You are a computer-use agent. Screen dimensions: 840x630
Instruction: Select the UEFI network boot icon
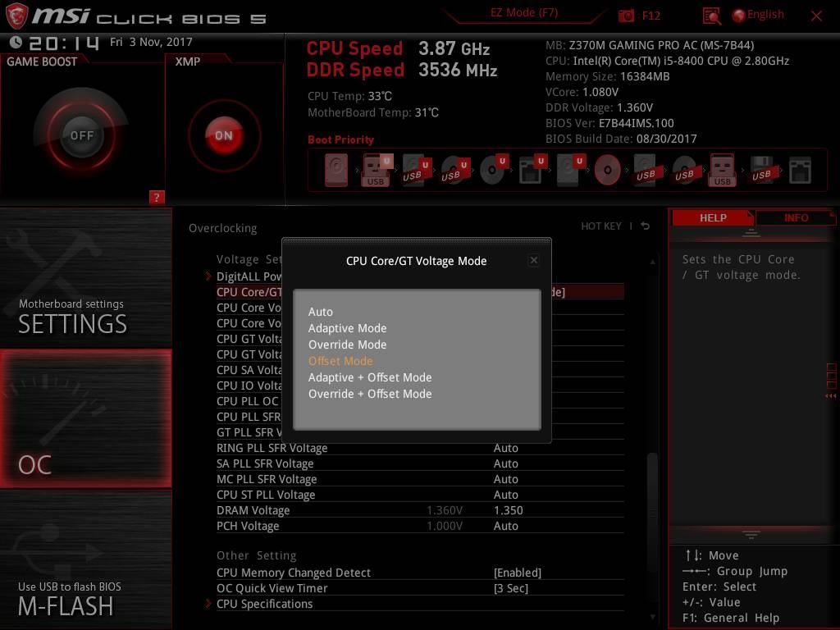coord(532,170)
